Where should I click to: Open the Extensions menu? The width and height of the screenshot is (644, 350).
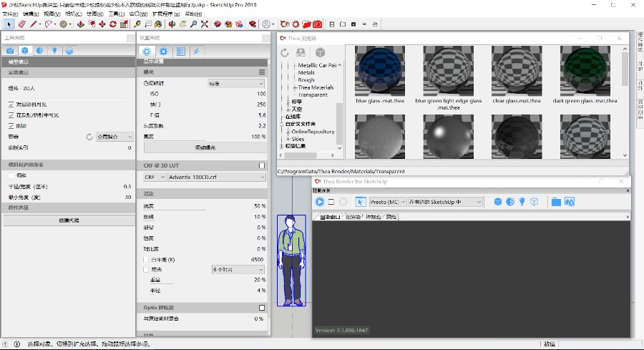click(x=166, y=14)
